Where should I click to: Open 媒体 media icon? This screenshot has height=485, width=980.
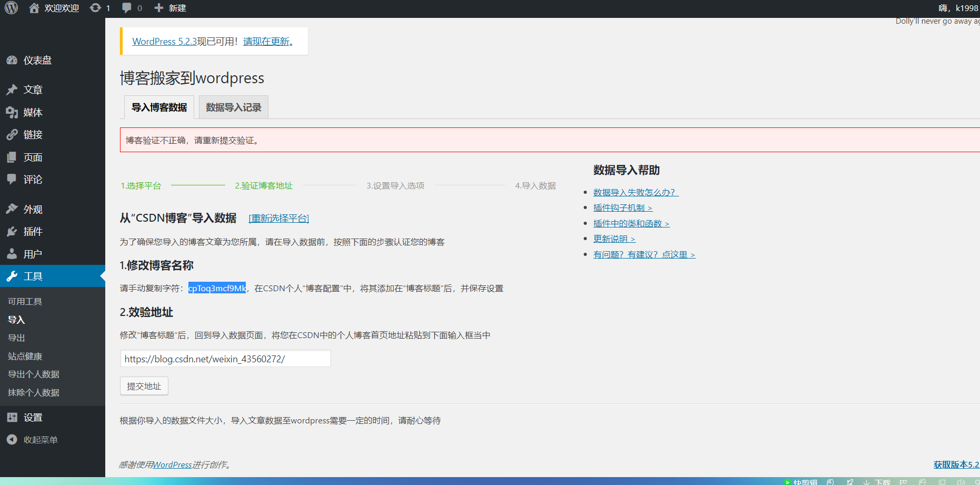tap(12, 112)
